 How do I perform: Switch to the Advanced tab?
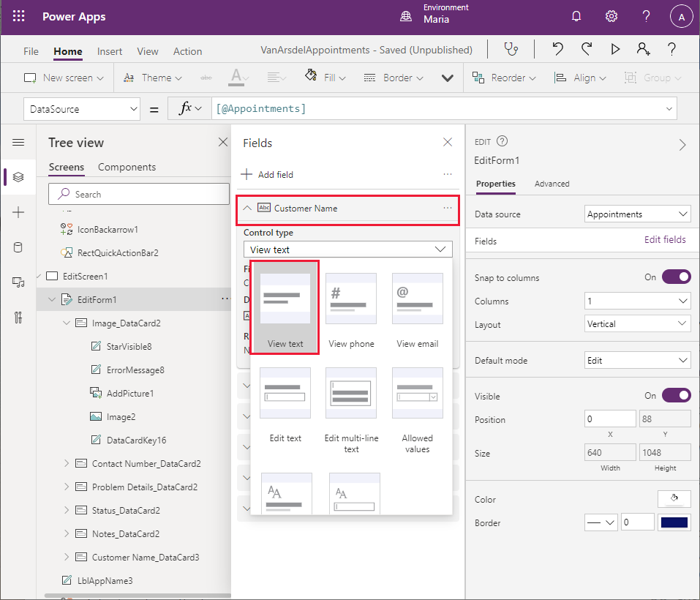552,184
